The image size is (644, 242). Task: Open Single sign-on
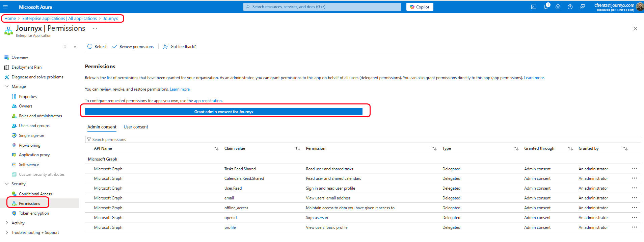tap(31, 136)
